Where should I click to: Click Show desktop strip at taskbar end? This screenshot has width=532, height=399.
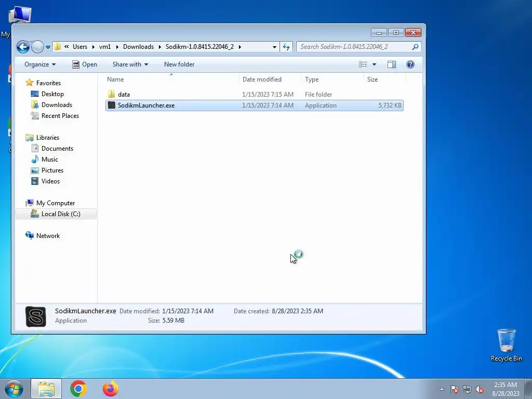pos(528,389)
